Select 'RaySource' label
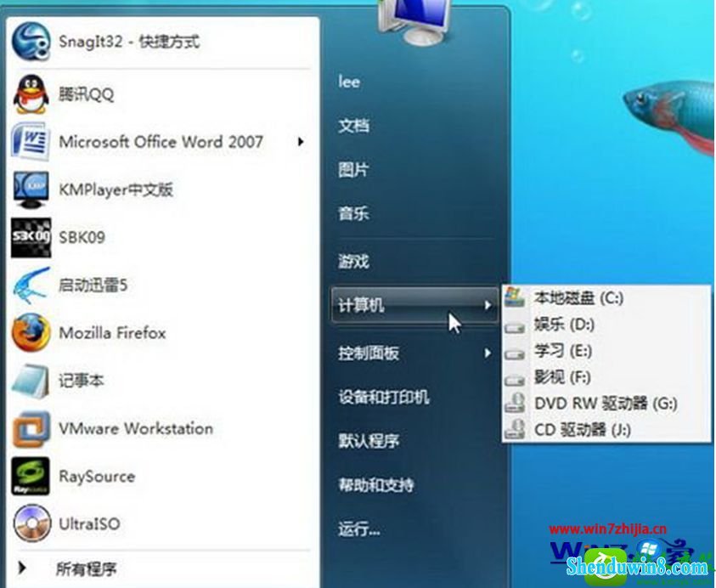This screenshot has width=716, height=588. pos(97,477)
